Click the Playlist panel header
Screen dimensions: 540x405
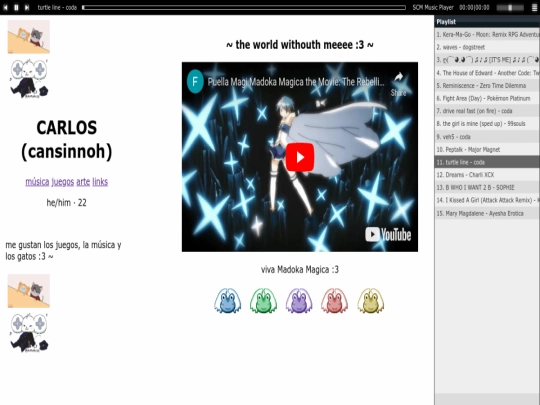click(x=487, y=22)
